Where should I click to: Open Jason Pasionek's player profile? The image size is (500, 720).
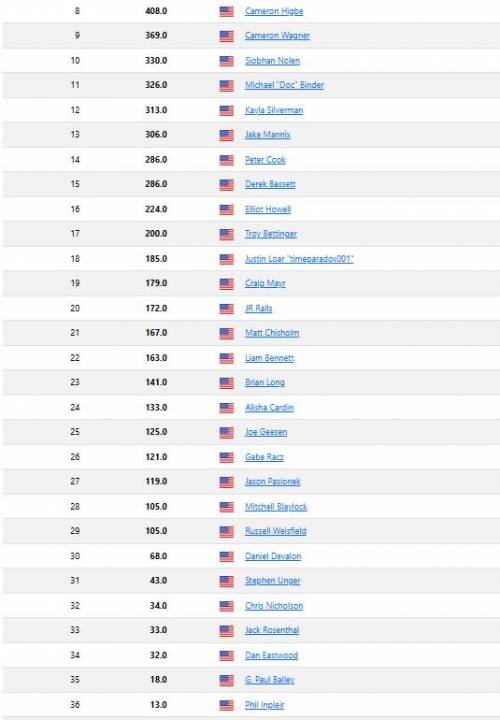tap(272, 482)
